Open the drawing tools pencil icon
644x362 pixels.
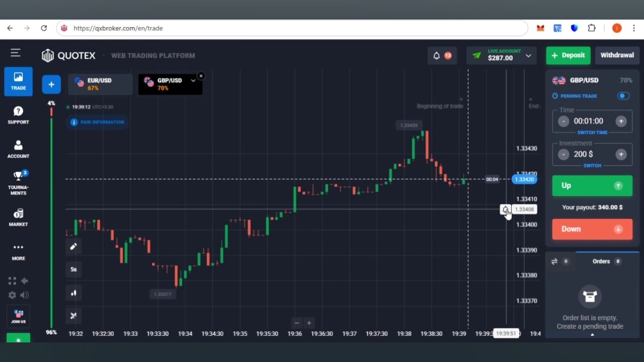(73, 246)
